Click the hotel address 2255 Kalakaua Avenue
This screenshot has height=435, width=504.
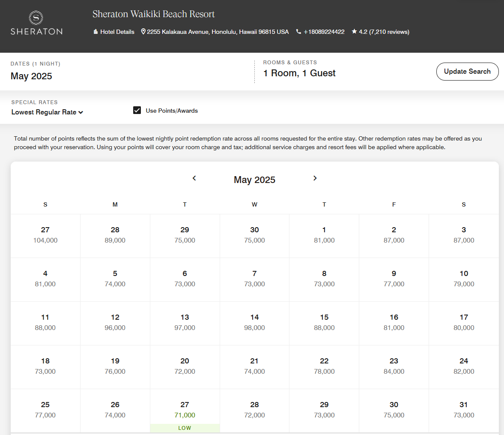(215, 32)
